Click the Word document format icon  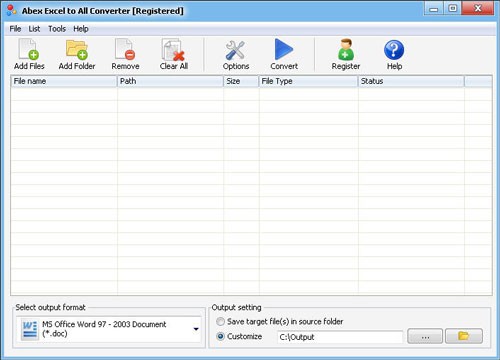30,329
